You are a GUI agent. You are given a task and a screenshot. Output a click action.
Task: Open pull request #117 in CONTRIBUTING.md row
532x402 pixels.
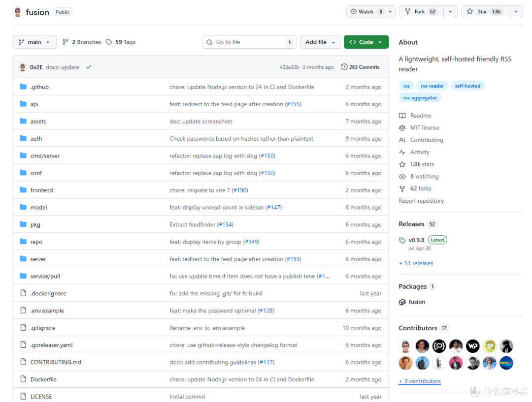coord(266,362)
